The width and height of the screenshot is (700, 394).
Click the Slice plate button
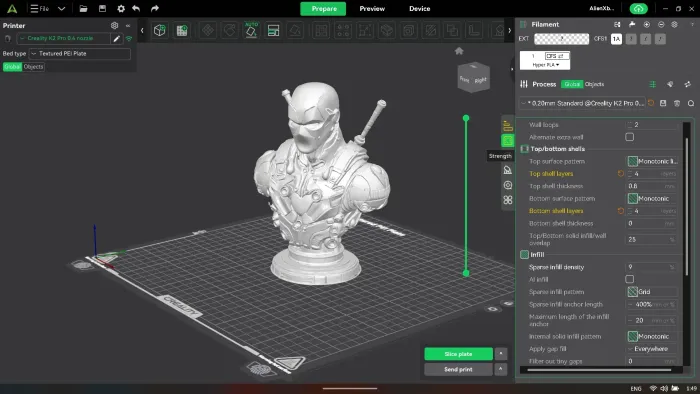click(x=458, y=354)
